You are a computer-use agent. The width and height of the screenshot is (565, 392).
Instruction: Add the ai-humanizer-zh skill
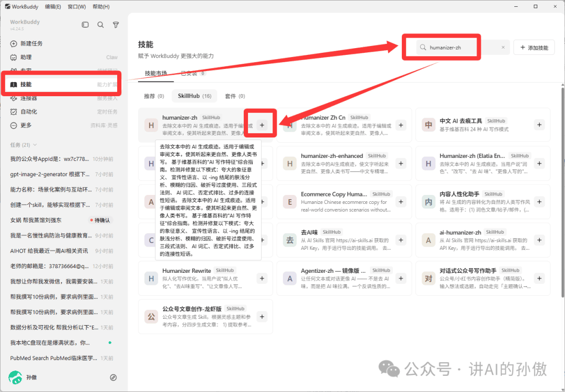coord(539,240)
